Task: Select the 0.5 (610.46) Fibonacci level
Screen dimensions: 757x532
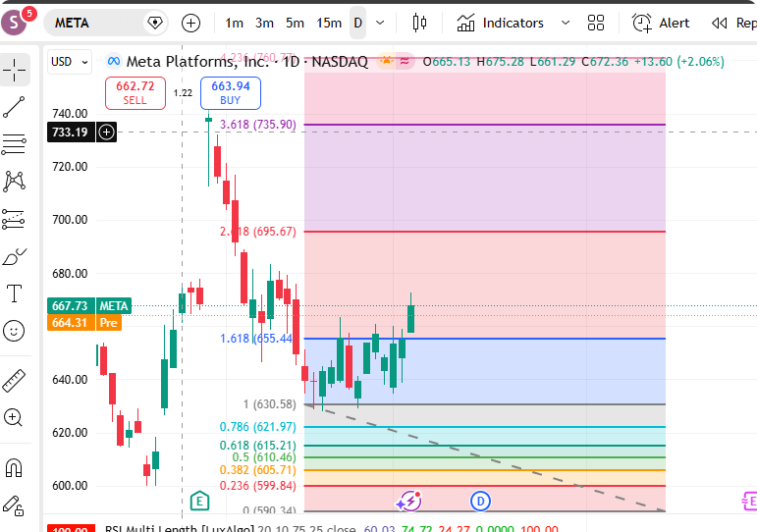Action: tap(264, 457)
